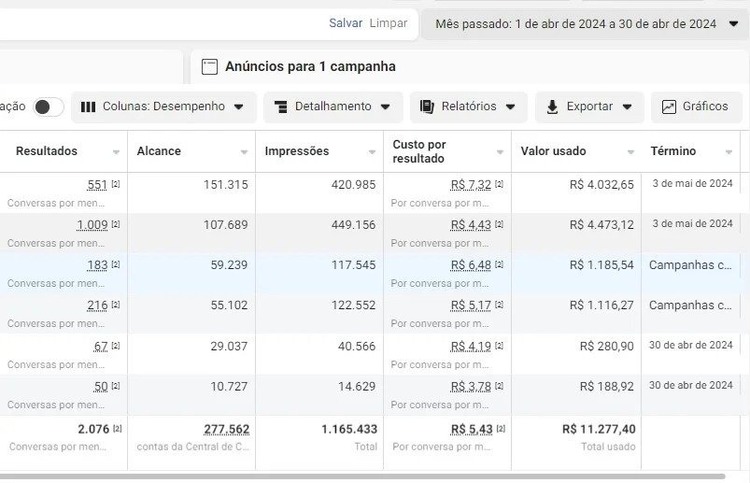Image resolution: width=750 pixels, height=483 pixels.
Task: Expand the Resultados column header menu arrow
Action: click(116, 152)
